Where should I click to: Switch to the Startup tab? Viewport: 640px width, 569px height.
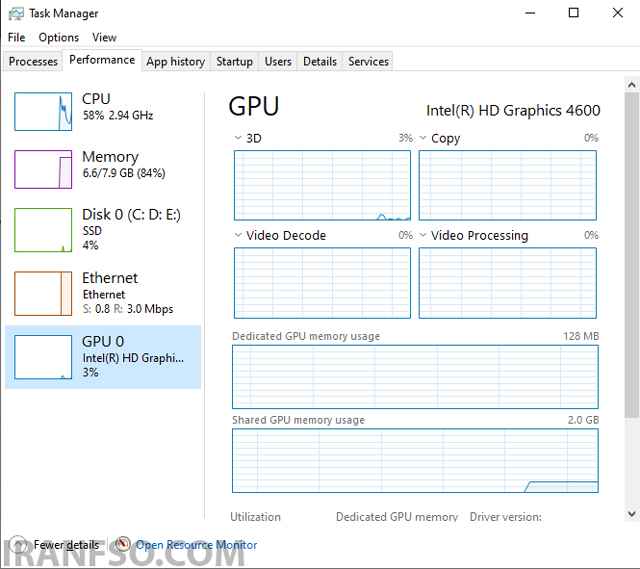[234, 61]
